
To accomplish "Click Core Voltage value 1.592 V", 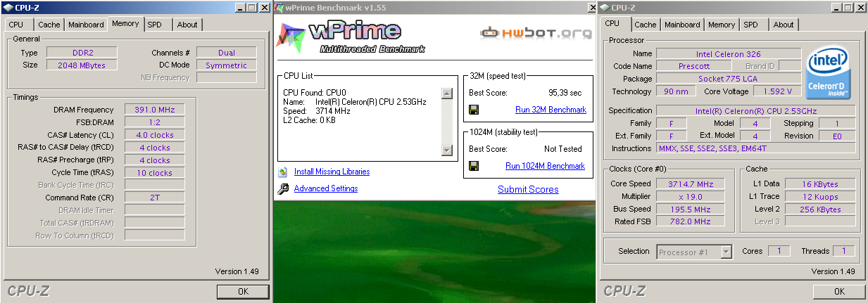I will point(777,91).
